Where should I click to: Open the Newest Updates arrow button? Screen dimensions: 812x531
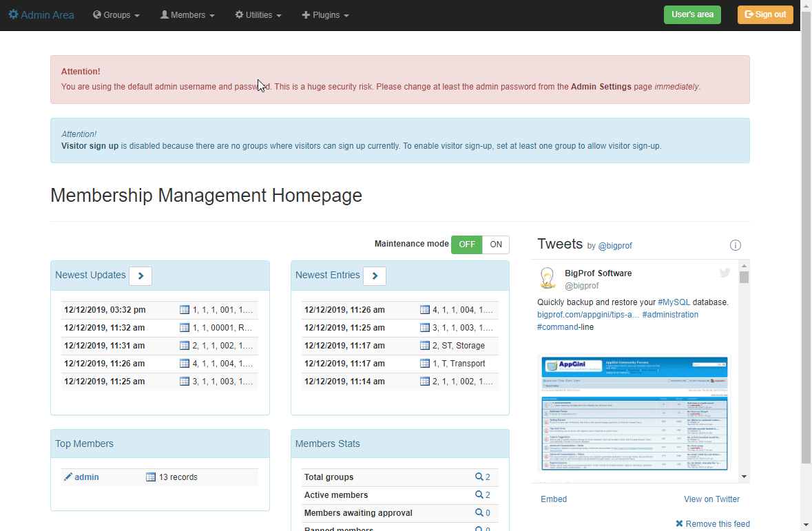click(140, 275)
